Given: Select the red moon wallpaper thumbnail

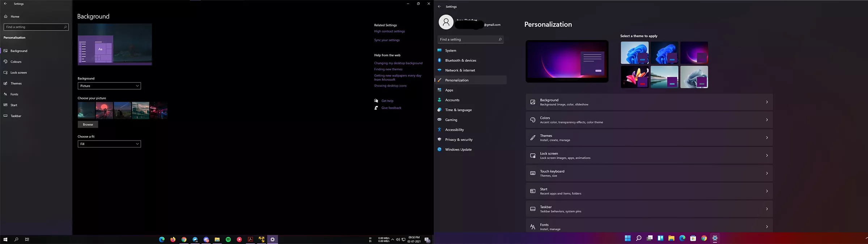Looking at the screenshot, I should (x=104, y=110).
